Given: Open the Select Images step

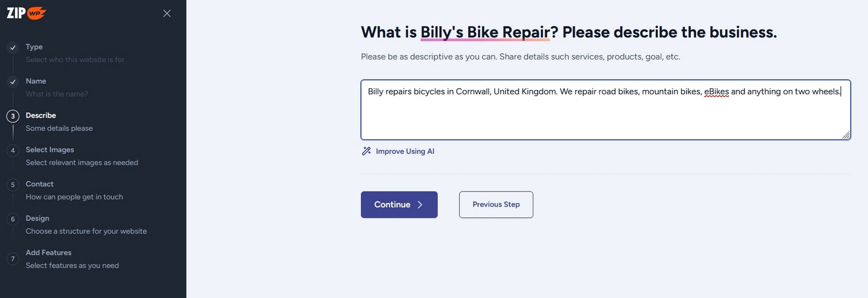Looking at the screenshot, I should pos(82,156).
